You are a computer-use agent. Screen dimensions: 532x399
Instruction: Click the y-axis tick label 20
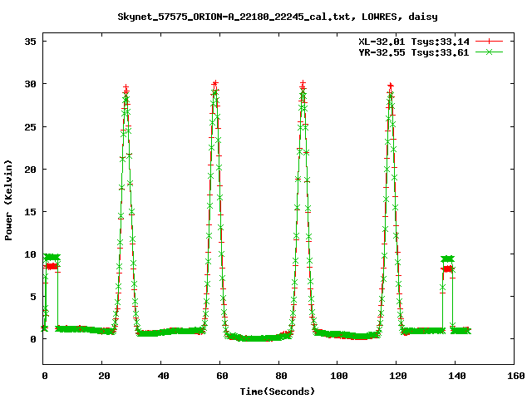click(x=30, y=170)
